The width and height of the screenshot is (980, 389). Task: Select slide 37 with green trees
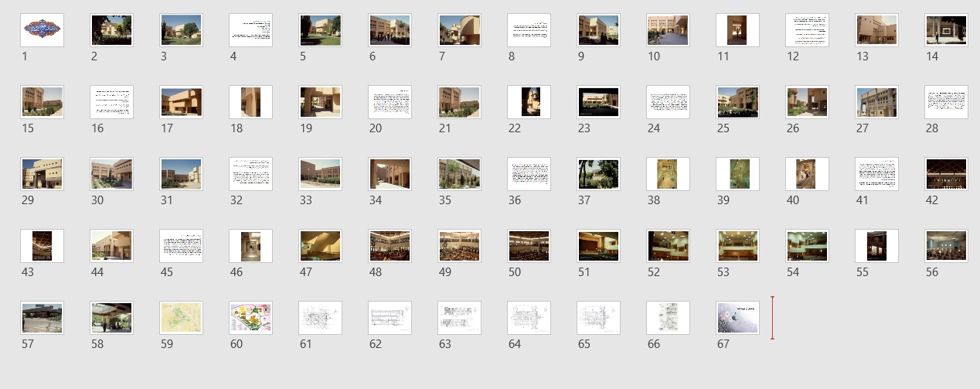coord(598,174)
